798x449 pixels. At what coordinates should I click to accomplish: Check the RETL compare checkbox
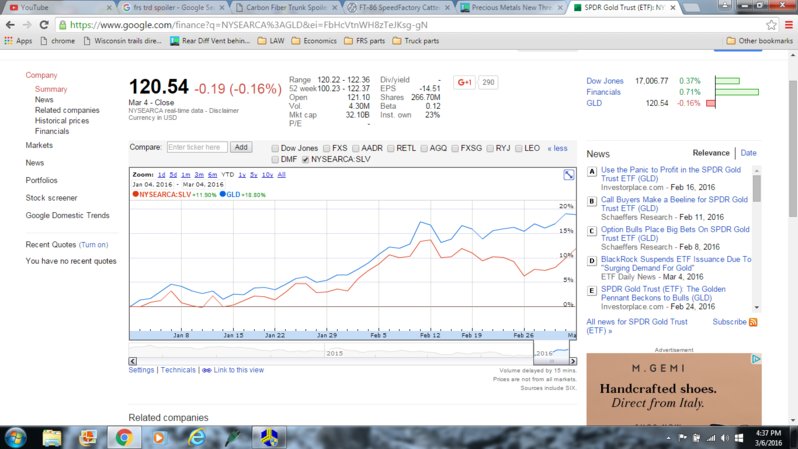(x=390, y=148)
